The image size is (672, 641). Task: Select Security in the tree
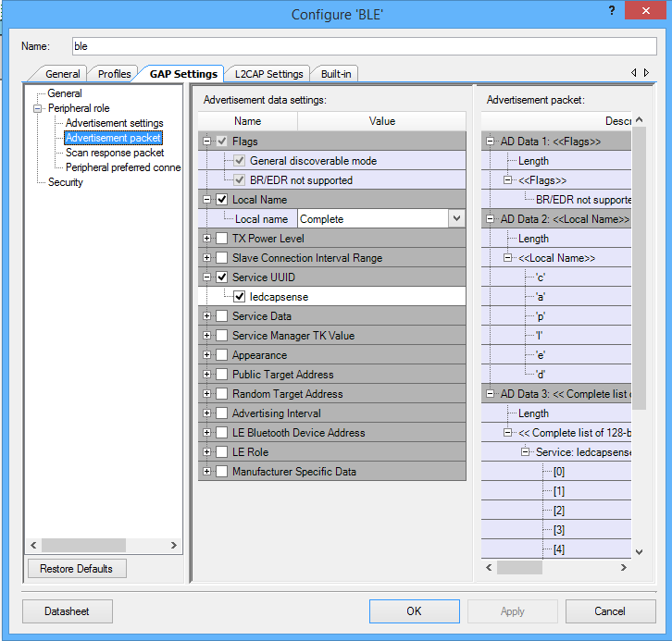point(65,182)
